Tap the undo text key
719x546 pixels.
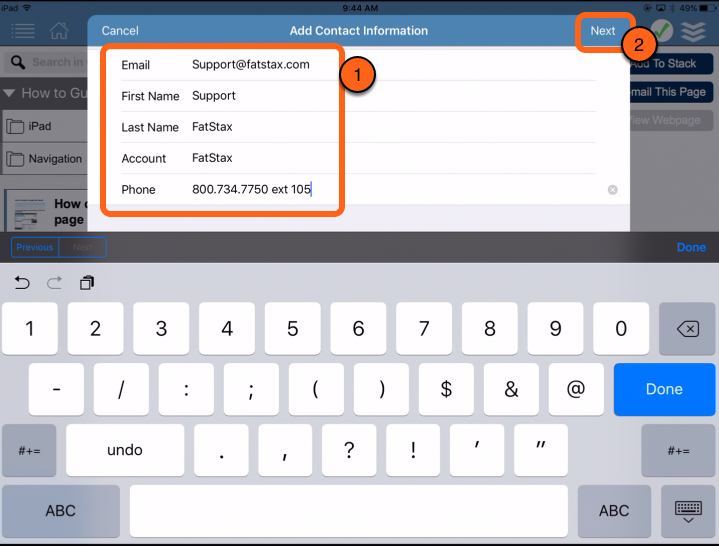pyautogui.click(x=125, y=450)
